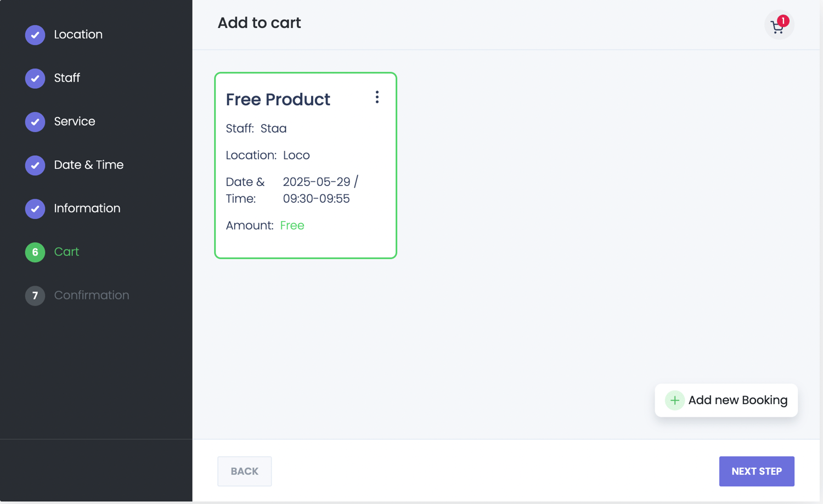Return to Date & Time step
823x504 pixels.
tap(88, 165)
